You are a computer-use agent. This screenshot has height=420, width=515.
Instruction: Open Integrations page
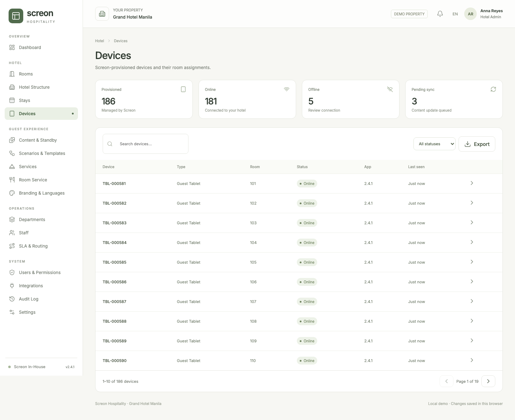coord(41,286)
